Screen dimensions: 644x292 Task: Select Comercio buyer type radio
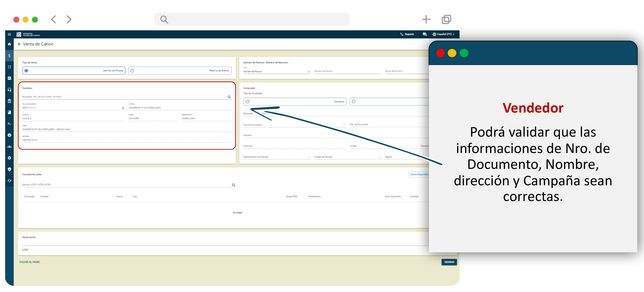[x=247, y=102]
